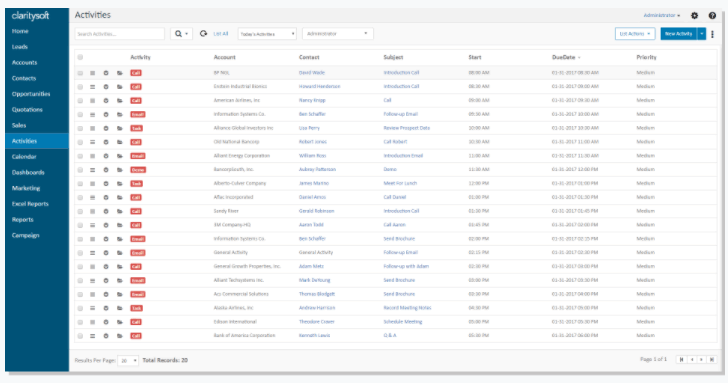Open Accounts in the sidebar
This screenshot has width=728, height=383.
click(24, 63)
